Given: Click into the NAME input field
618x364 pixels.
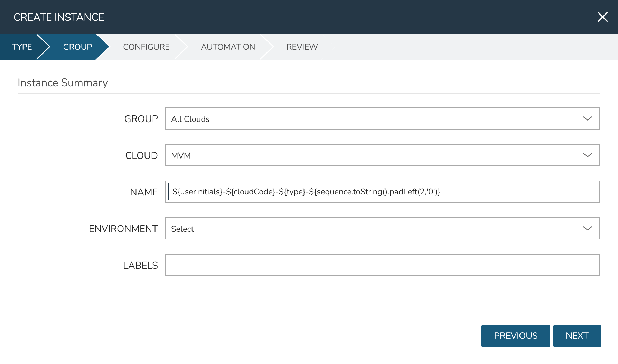Looking at the screenshot, I should (x=382, y=192).
